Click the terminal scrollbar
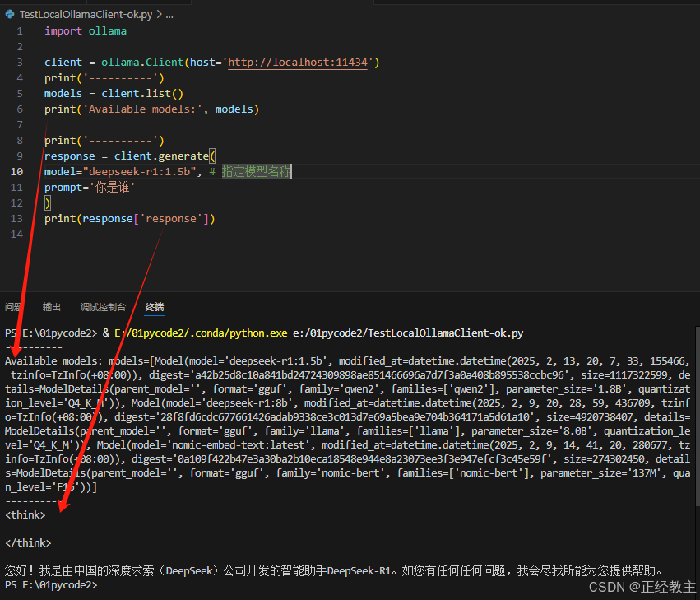Screen dimensions: 700x600 tap(698, 416)
